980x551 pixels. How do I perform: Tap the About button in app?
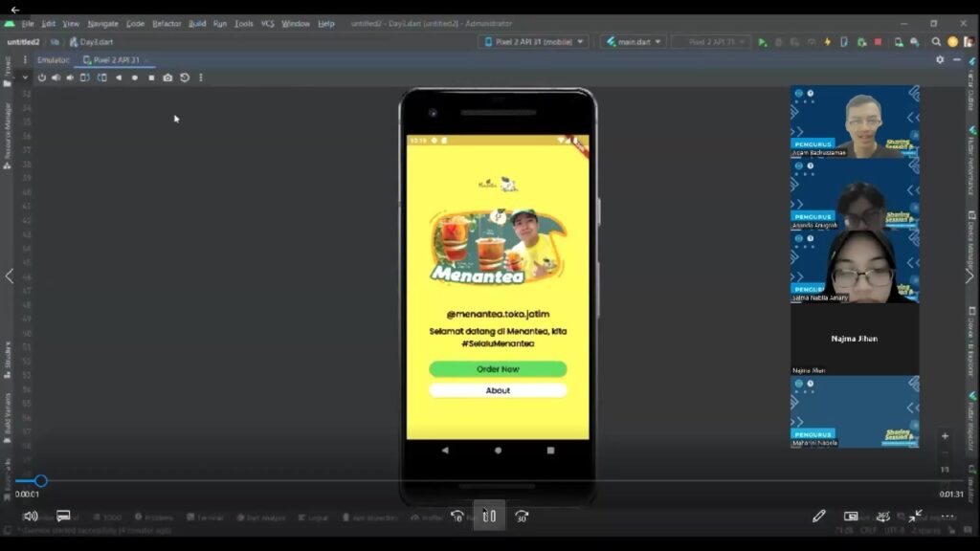click(x=498, y=390)
